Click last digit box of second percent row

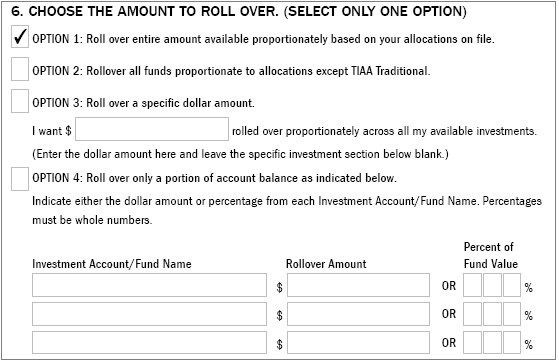[512, 314]
